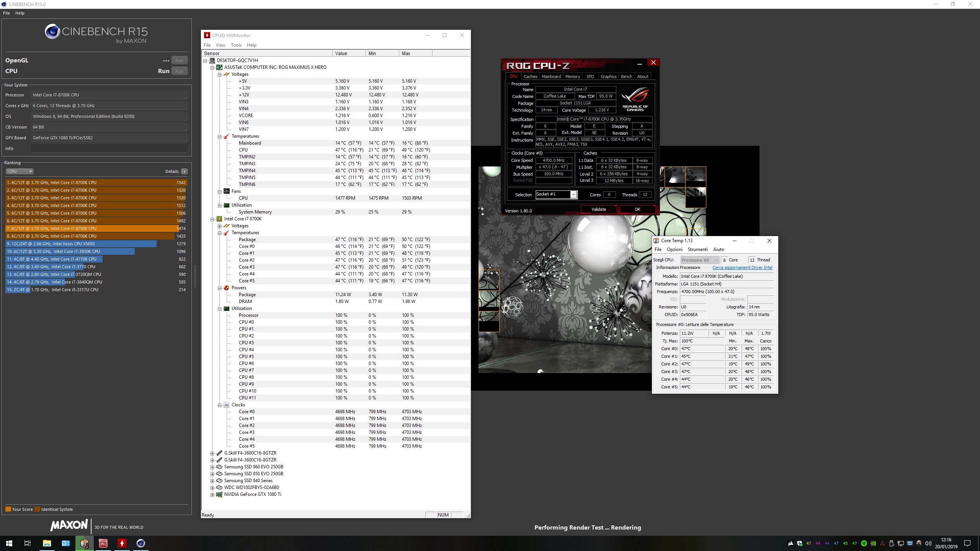Open the Dolby audio tray icon
The height and width of the screenshot is (551, 980).
click(x=910, y=543)
